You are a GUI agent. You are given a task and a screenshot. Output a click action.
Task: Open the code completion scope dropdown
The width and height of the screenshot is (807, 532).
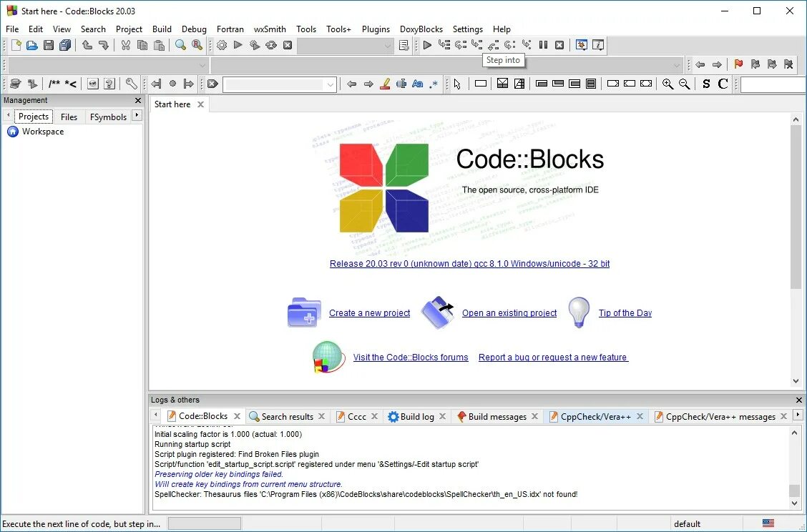coord(108,65)
